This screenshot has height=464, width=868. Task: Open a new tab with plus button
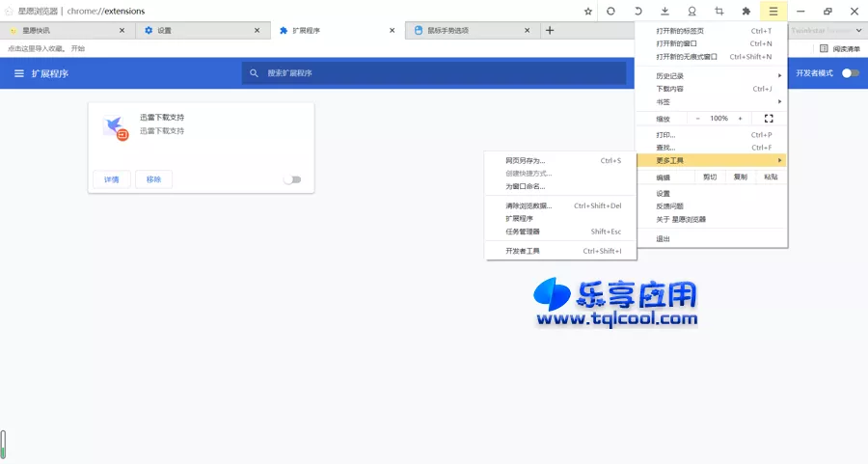click(550, 31)
